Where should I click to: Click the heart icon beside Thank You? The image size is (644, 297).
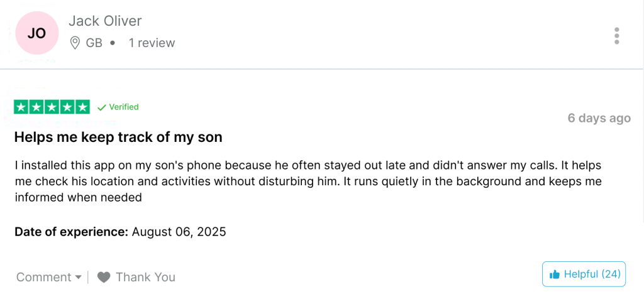pyautogui.click(x=104, y=278)
